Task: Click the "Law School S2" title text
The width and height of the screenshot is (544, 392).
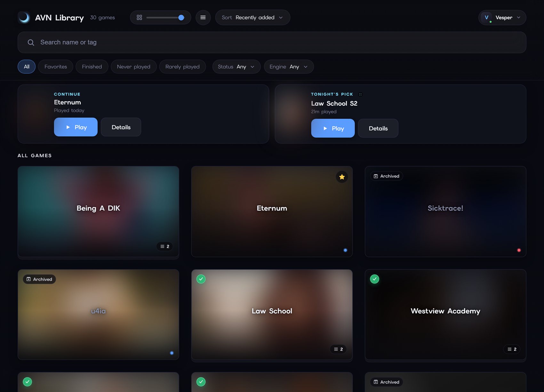Action: click(334, 103)
